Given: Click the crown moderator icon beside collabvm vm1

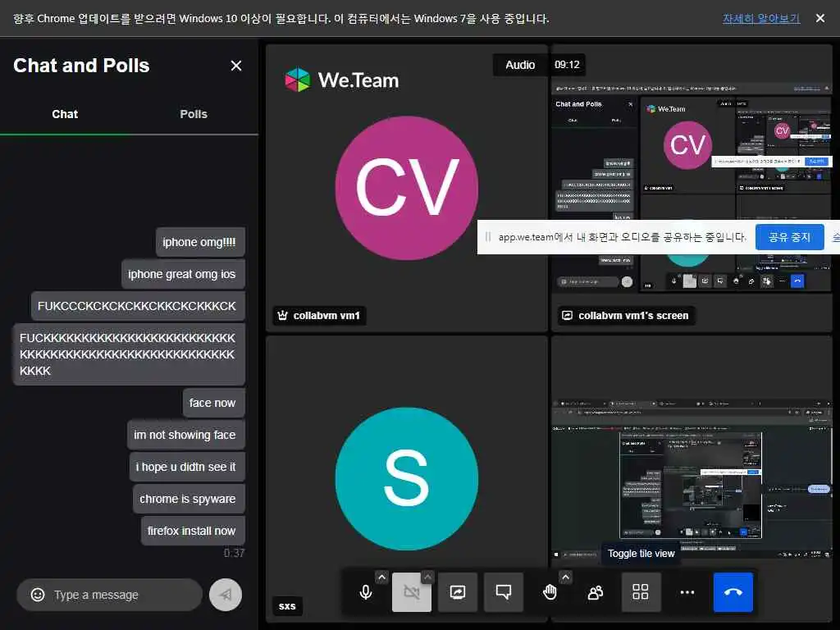Looking at the screenshot, I should tap(282, 316).
